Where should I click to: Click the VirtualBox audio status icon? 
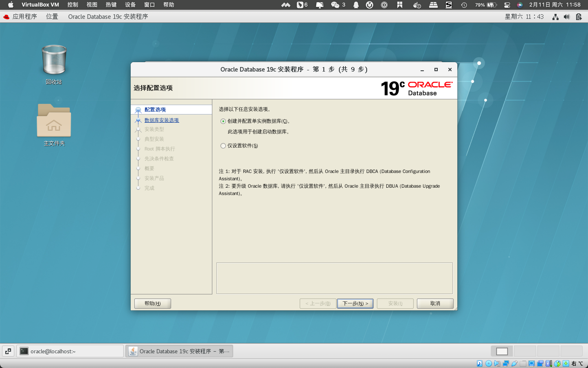(497, 363)
